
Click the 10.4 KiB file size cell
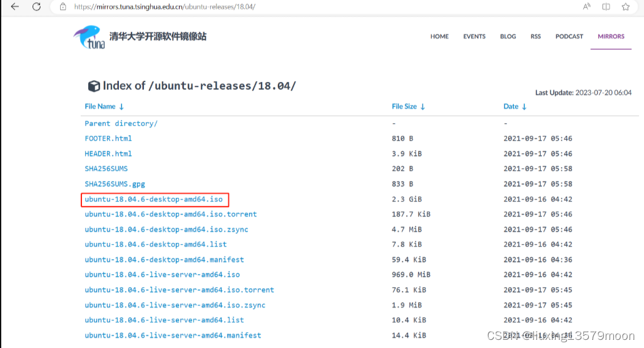click(409, 320)
